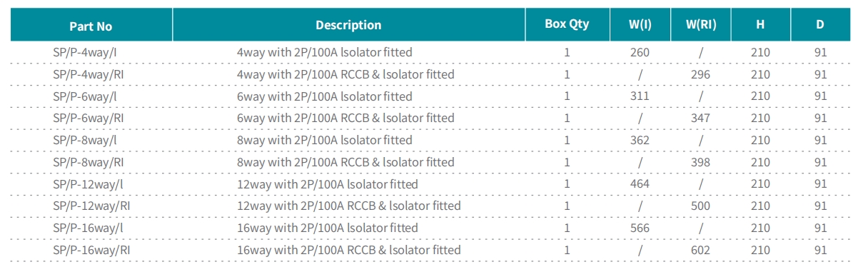The image size is (868, 272).
Task: Select part number SP/P-8way/I
Action: (x=85, y=140)
